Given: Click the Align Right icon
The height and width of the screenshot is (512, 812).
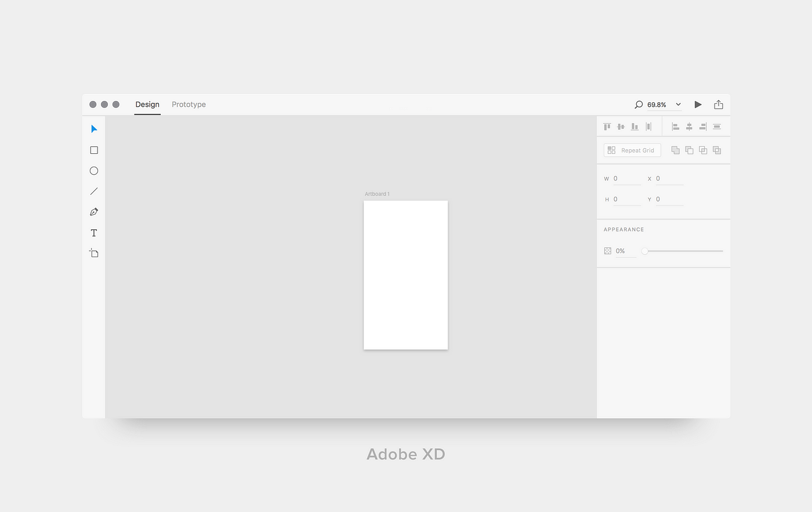Looking at the screenshot, I should 703,127.
